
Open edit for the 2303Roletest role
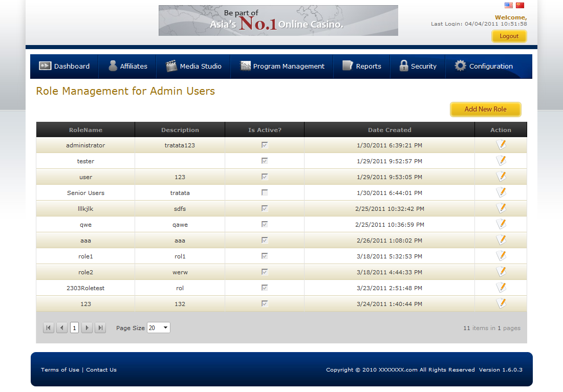point(501,288)
